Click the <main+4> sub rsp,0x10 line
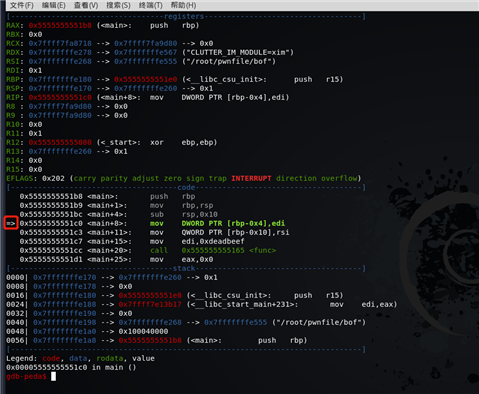The width and height of the screenshot is (479, 394). 119,215
